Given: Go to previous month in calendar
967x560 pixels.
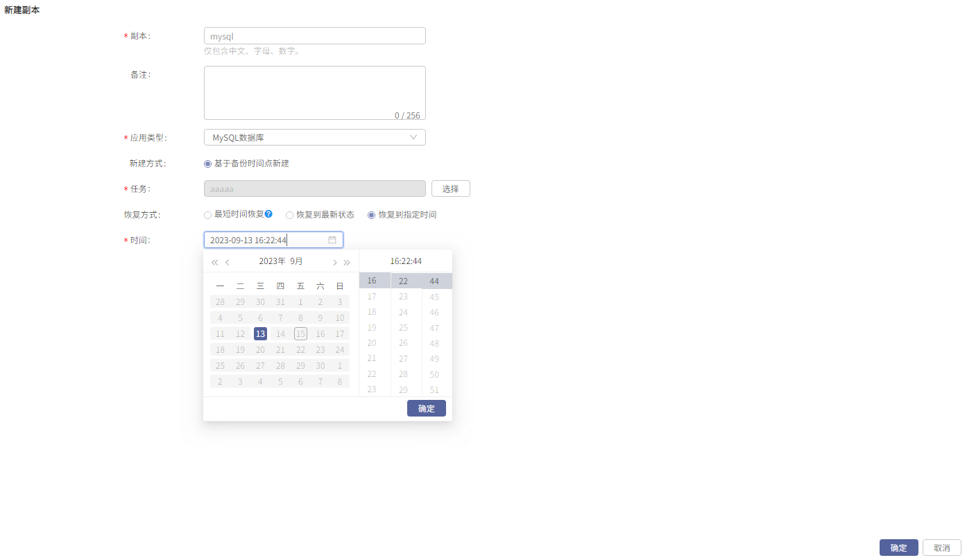Looking at the screenshot, I should click(x=228, y=262).
